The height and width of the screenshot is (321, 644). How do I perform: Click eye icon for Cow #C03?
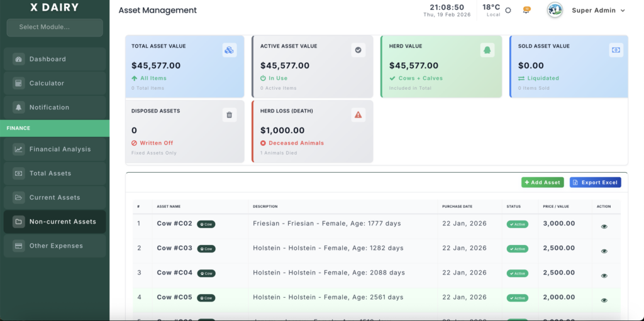tap(604, 251)
